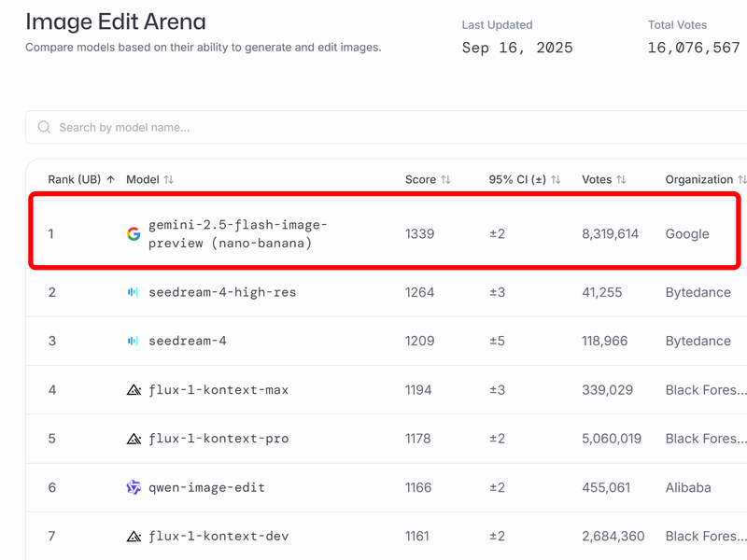The width and height of the screenshot is (747, 560).
Task: Click the flux-1-kontext-max model name
Action: pyautogui.click(x=218, y=390)
